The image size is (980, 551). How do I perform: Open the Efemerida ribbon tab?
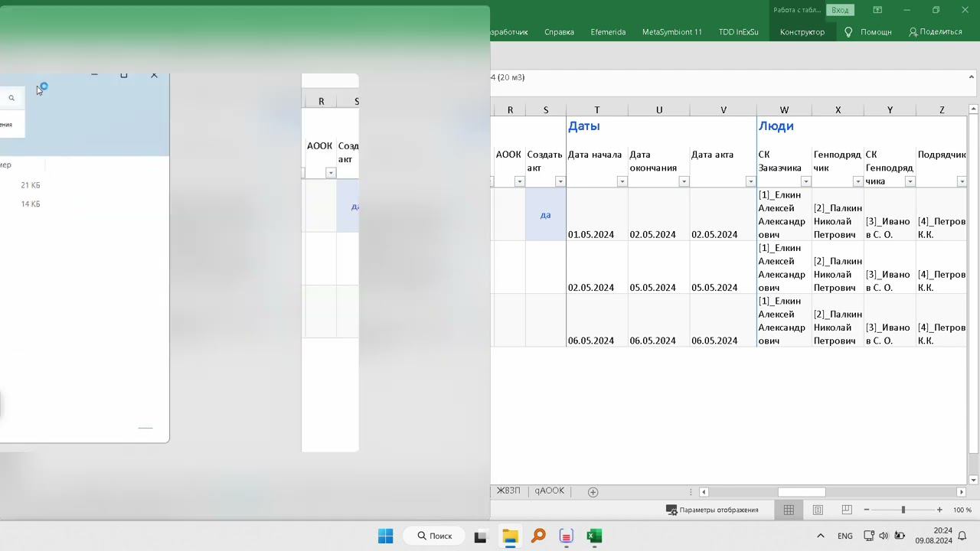pyautogui.click(x=608, y=32)
